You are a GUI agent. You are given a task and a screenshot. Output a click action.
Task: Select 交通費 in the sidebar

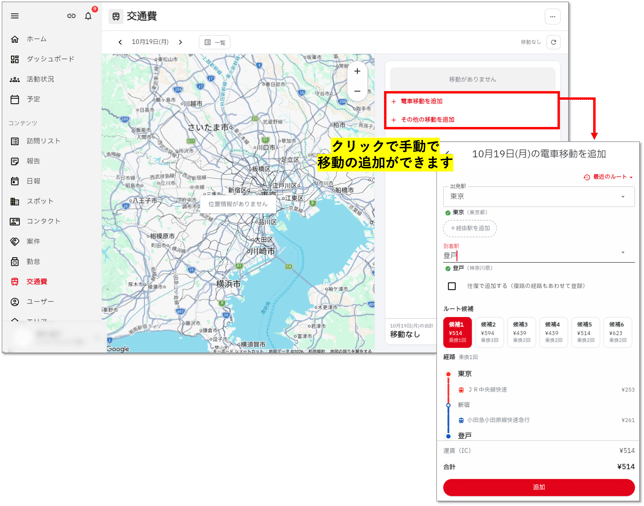pyautogui.click(x=29, y=282)
